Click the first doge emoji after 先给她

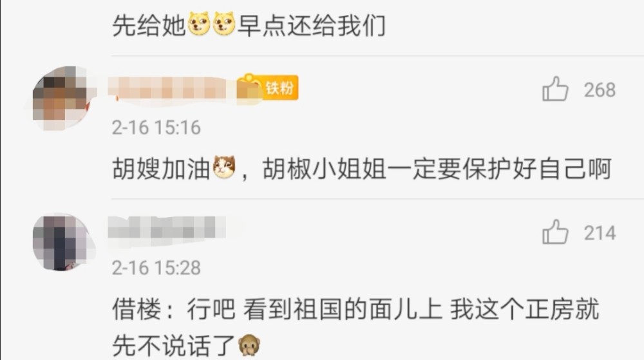(x=199, y=24)
